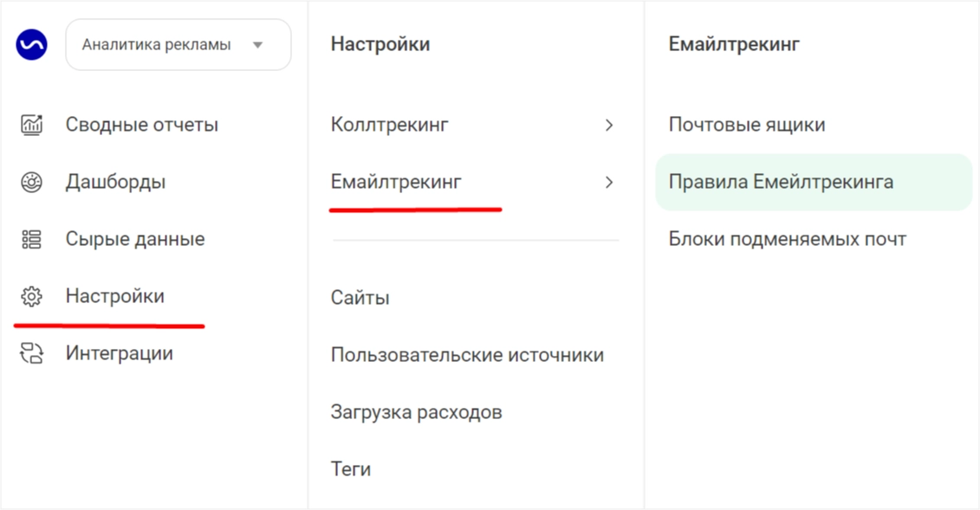Screen dimensions: 980x510
Task: Choose Теги in settings list
Action: click(351, 468)
